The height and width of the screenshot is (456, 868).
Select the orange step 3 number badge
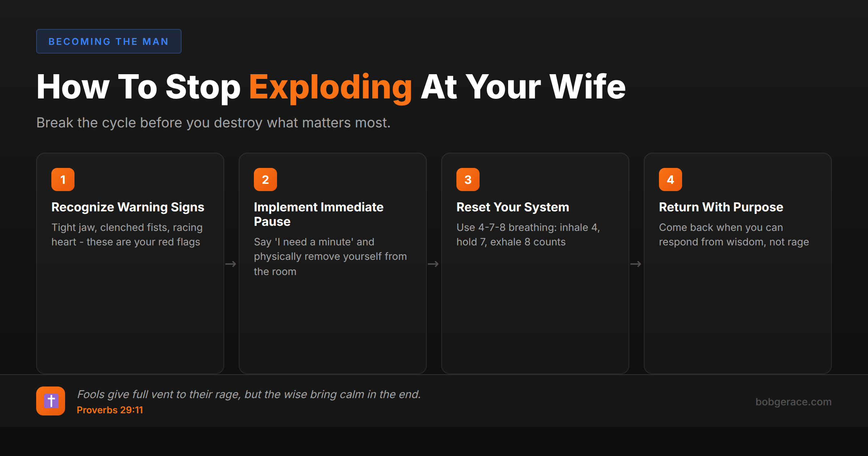click(x=468, y=179)
